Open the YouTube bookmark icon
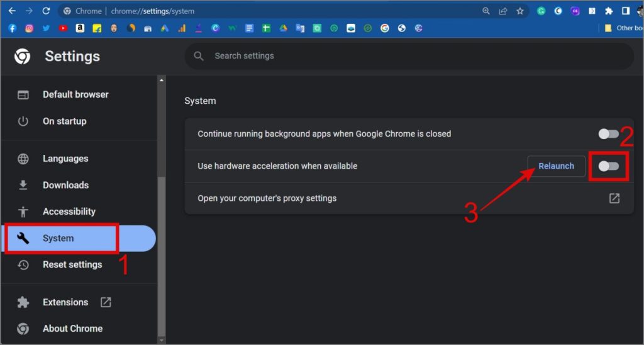This screenshot has height=345, width=644. pos(63,28)
